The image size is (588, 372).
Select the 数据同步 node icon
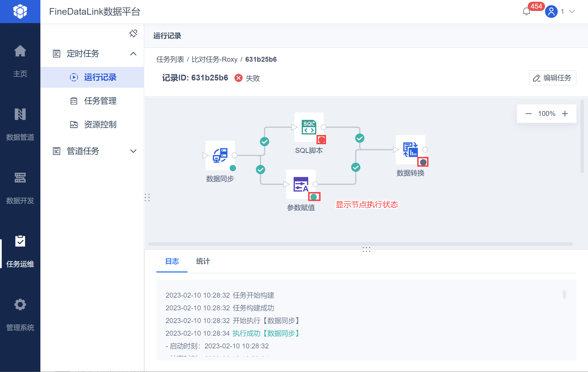(220, 155)
